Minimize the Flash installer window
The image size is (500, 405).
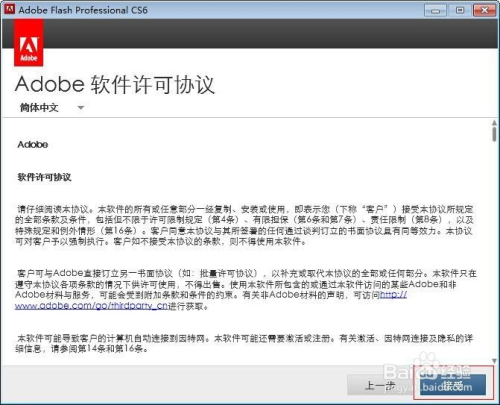tap(435, 10)
